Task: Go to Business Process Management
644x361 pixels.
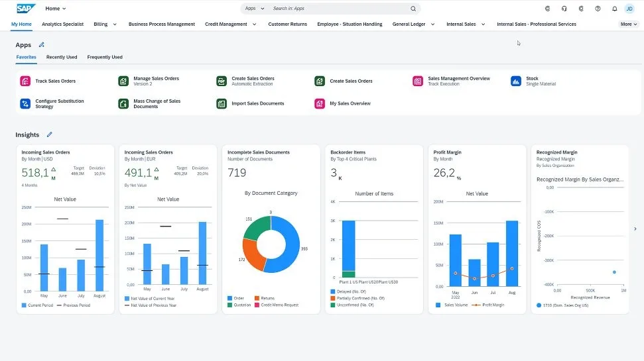Action: (162, 25)
